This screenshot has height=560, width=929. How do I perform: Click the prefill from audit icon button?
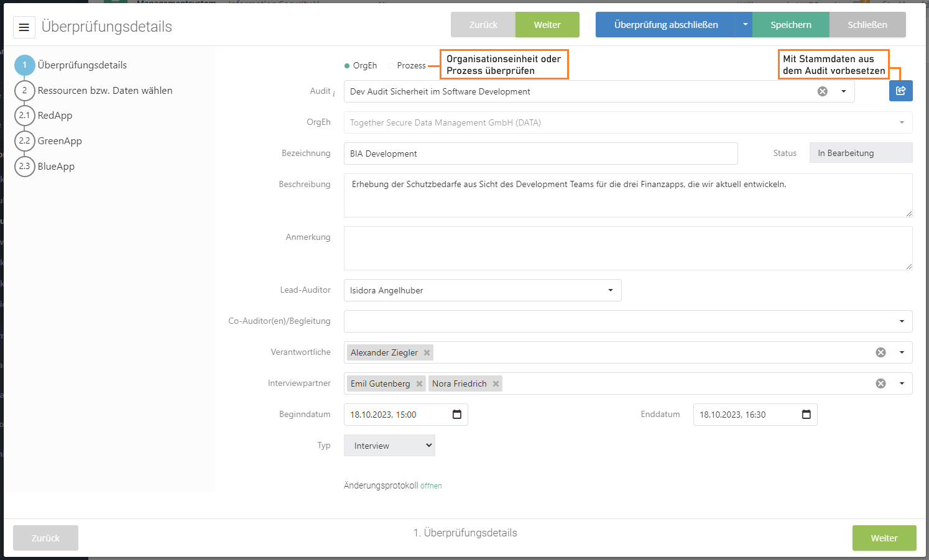(x=900, y=91)
